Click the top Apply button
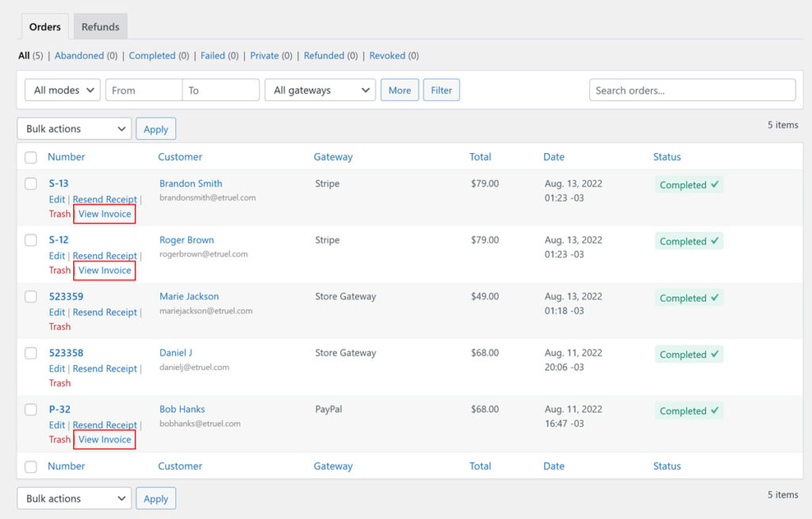 (155, 128)
